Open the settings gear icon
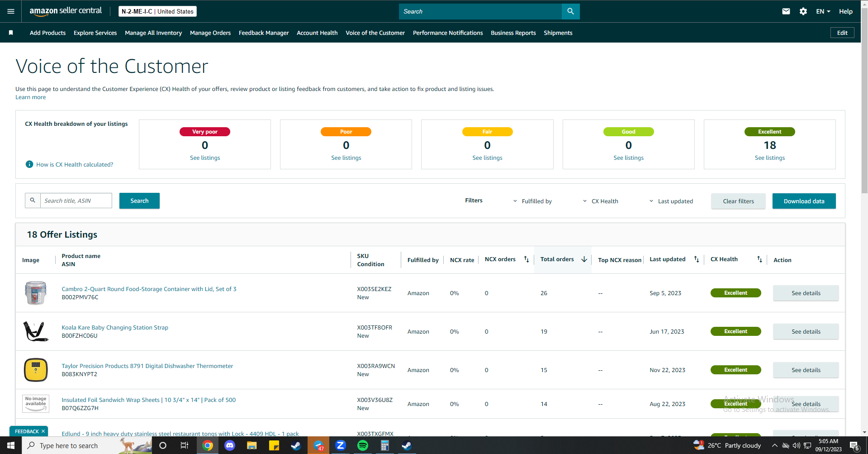This screenshot has height=454, width=868. point(803,11)
